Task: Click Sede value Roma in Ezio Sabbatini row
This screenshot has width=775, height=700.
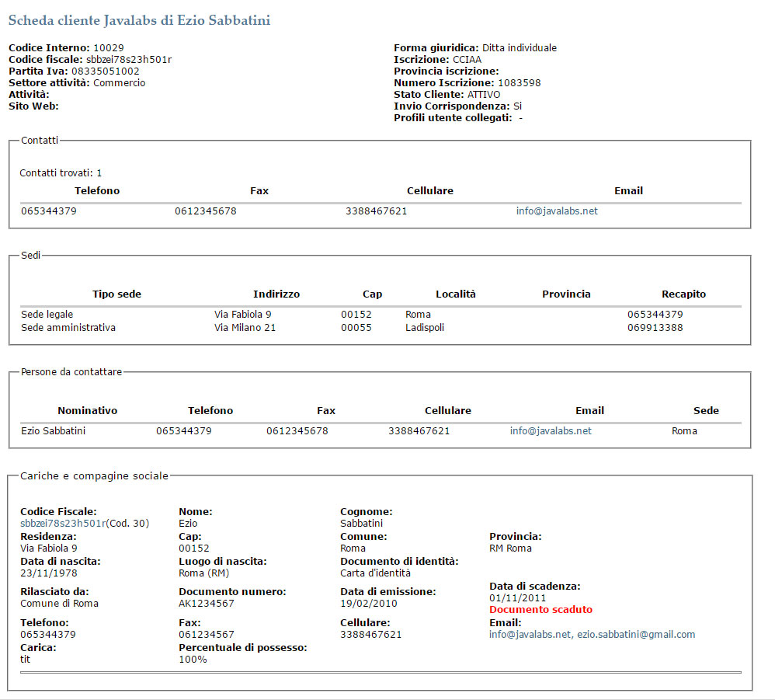Action: coord(684,431)
